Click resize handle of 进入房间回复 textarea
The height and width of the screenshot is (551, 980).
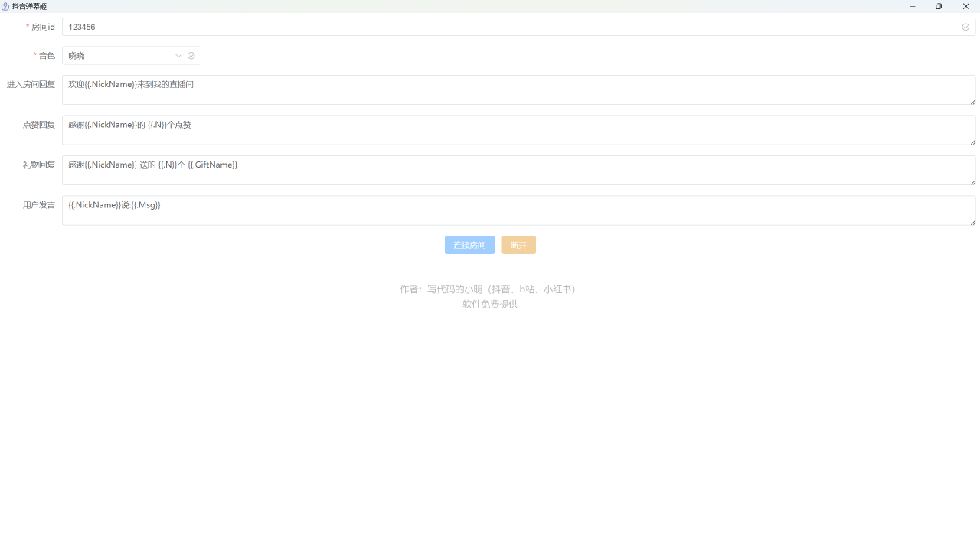972,101
